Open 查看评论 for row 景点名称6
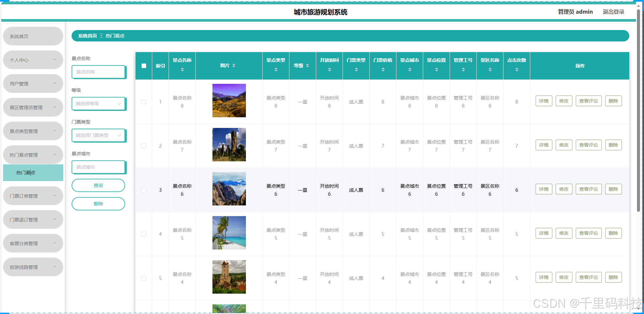The image size is (644, 314). coord(589,189)
